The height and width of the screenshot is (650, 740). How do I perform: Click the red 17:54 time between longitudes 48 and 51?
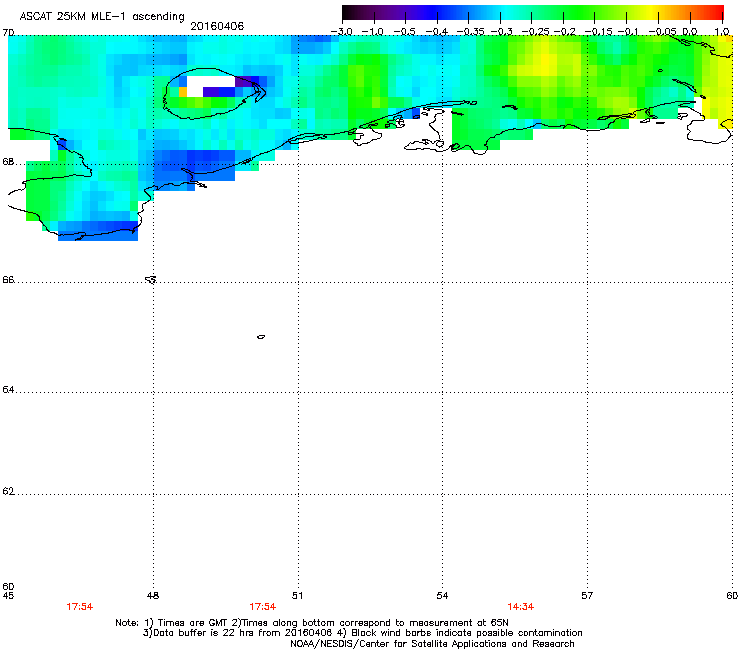pyautogui.click(x=262, y=607)
